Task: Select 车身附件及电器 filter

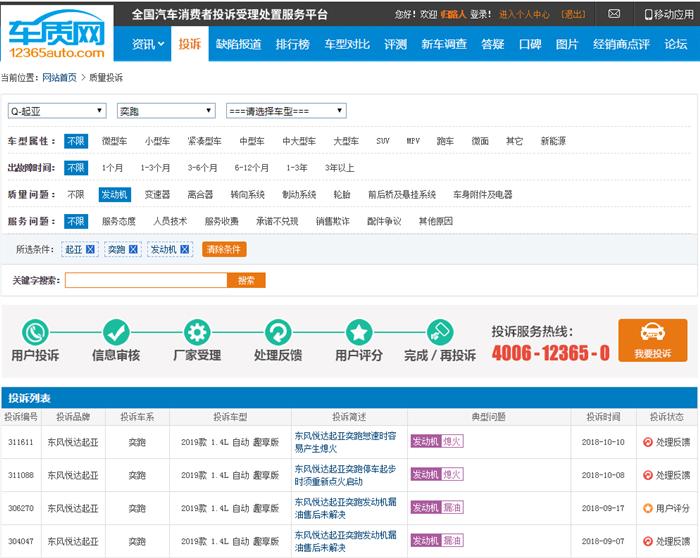Action: pos(483,195)
